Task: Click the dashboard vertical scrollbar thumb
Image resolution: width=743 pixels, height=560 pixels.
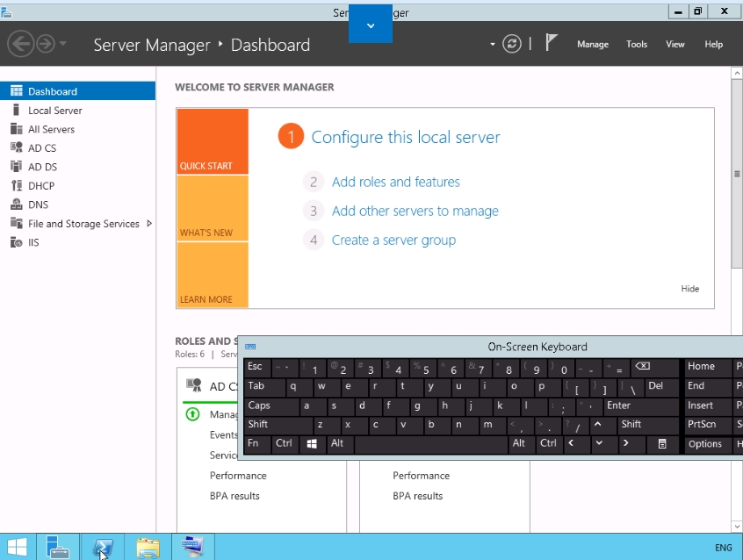Action: (737, 174)
